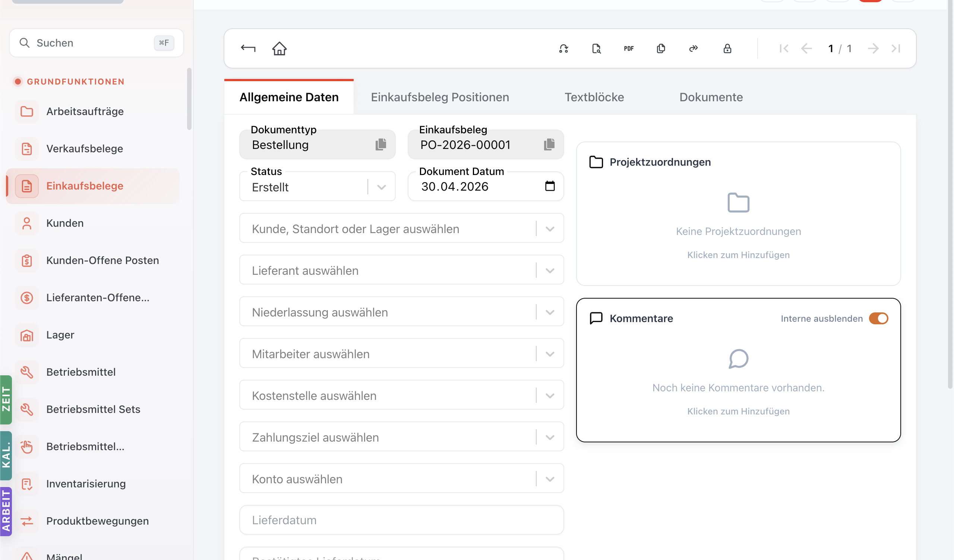Click the Lieferdatum input field
This screenshot has height=560, width=954.
pyautogui.click(x=401, y=520)
